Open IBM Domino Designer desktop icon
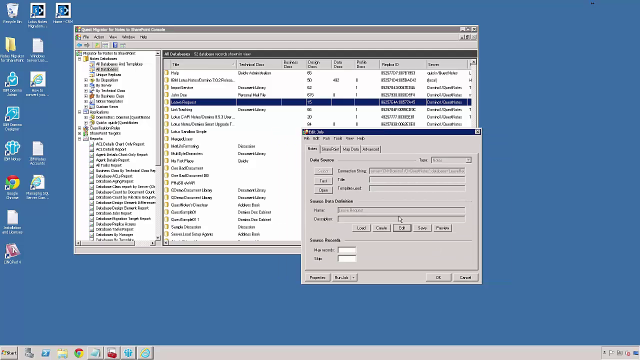 12,118
